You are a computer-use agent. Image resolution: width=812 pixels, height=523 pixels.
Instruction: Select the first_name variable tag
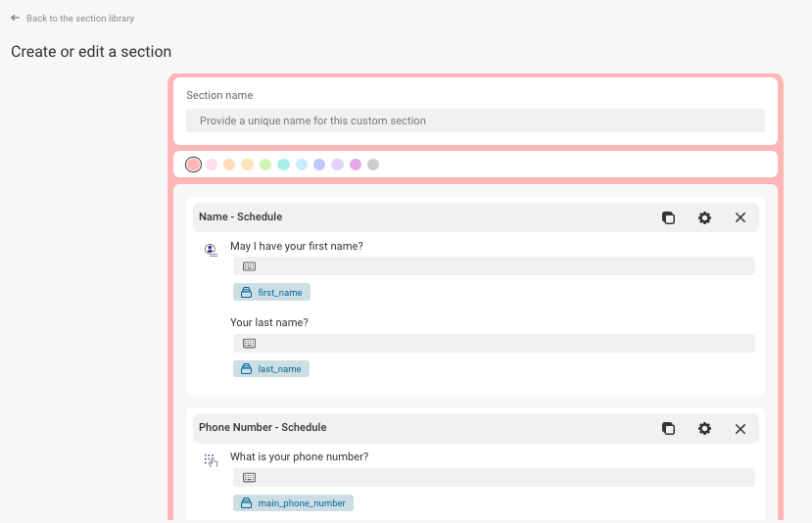[272, 292]
